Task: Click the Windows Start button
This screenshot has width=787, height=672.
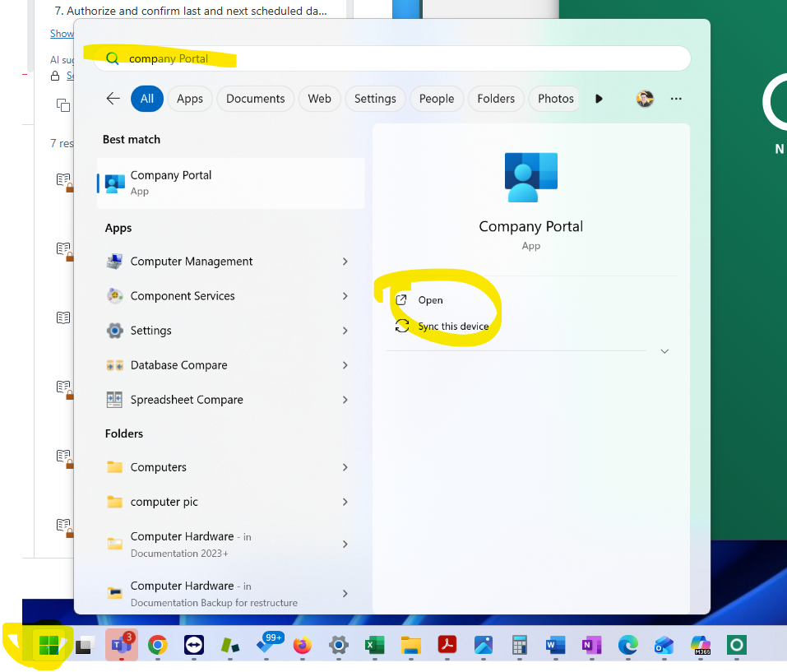Action: pos(49,646)
